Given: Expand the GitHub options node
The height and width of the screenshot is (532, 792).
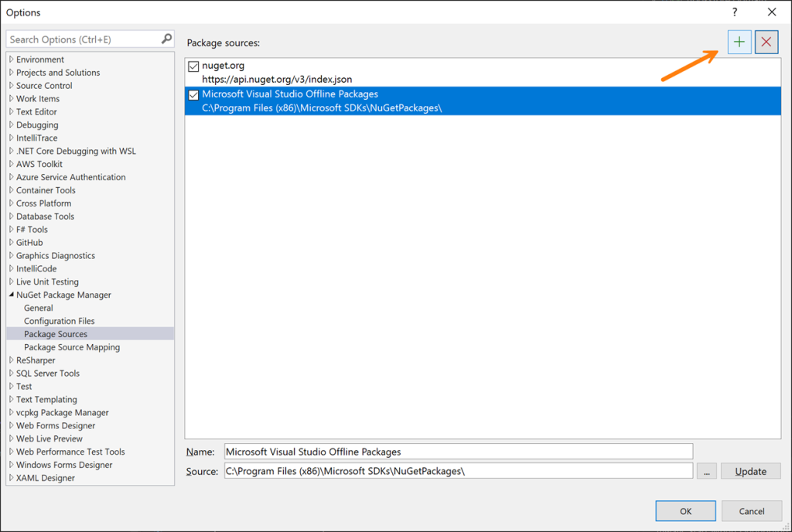Looking at the screenshot, I should 11,242.
